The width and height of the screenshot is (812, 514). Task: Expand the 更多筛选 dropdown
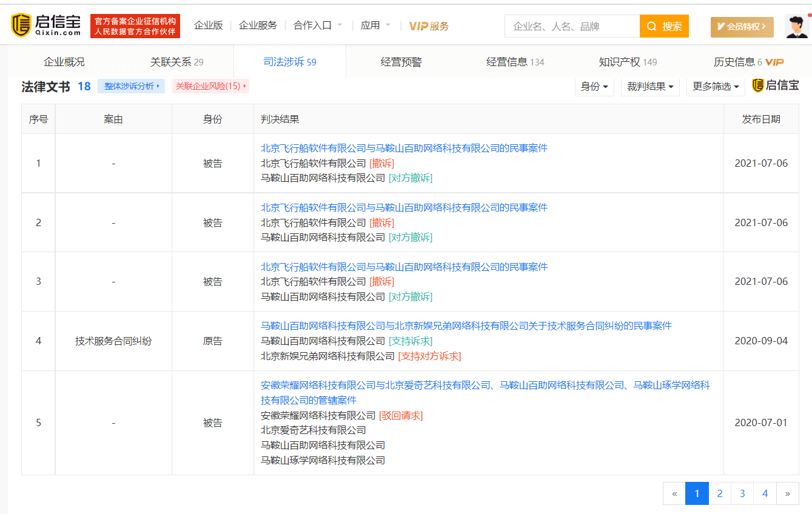[716, 87]
